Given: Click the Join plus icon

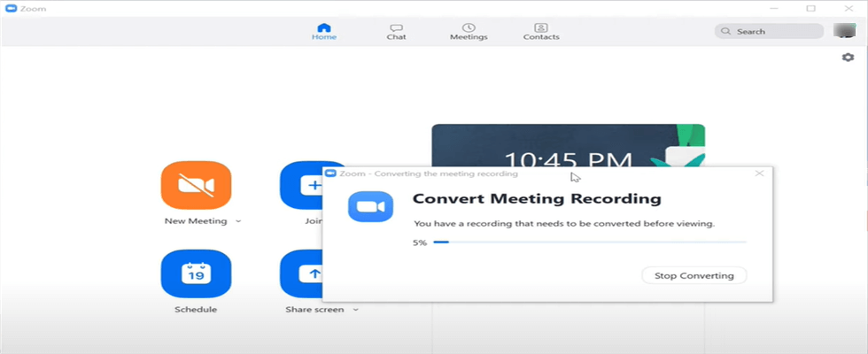Looking at the screenshot, I should tap(302, 185).
